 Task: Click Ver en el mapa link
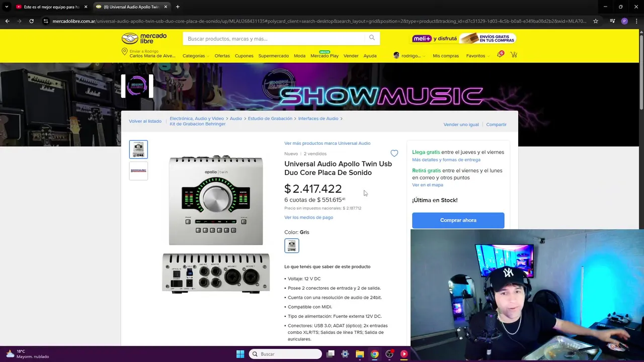[x=427, y=185]
